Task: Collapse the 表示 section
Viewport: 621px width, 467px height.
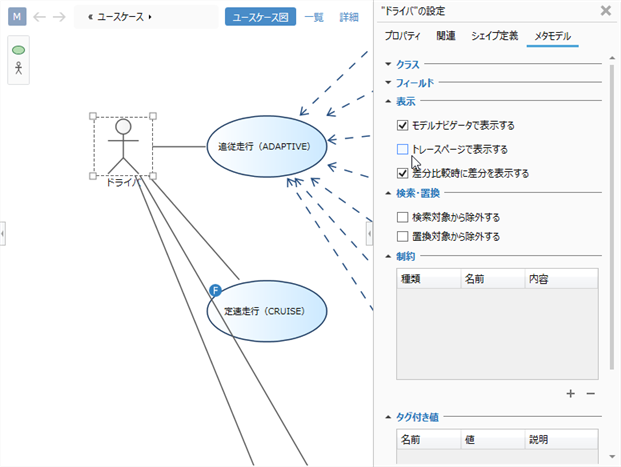Action: (388, 101)
